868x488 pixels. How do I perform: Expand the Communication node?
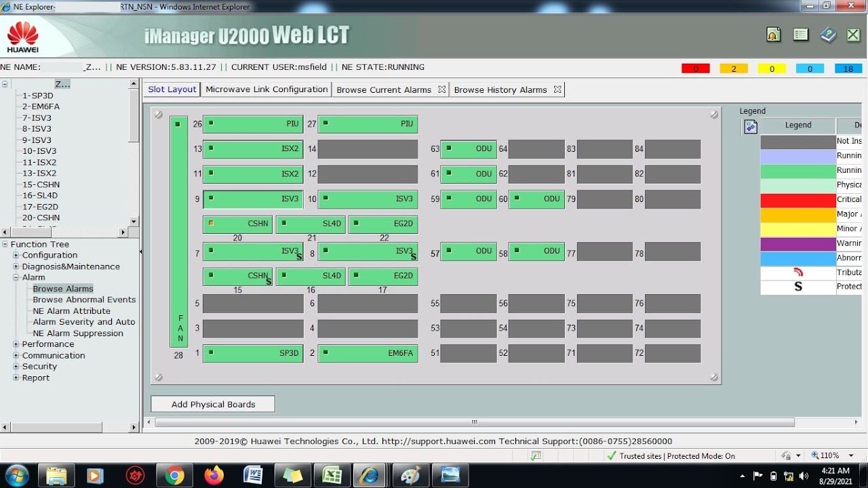point(16,355)
